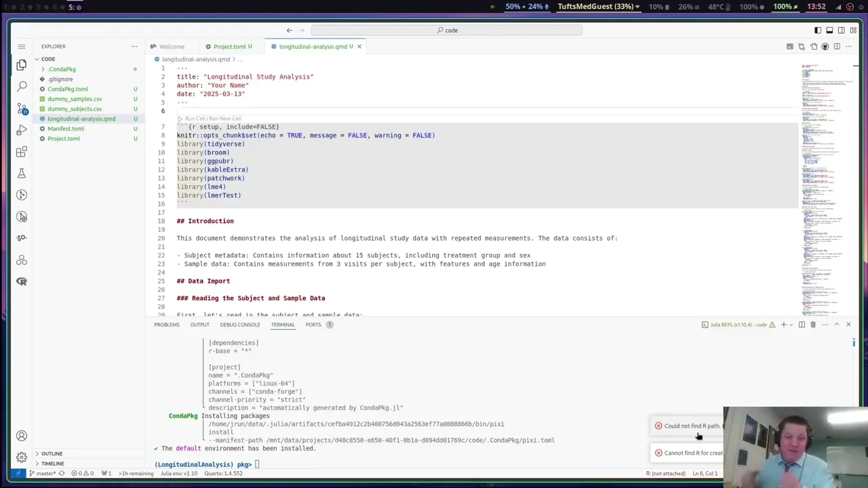The height and width of the screenshot is (488, 868).
Task: Click R: (not attached) status item
Action: pos(665,474)
